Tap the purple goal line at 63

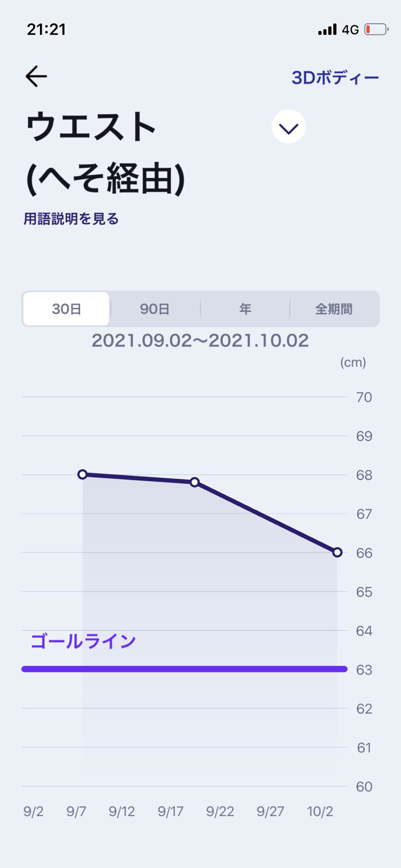tap(184, 669)
